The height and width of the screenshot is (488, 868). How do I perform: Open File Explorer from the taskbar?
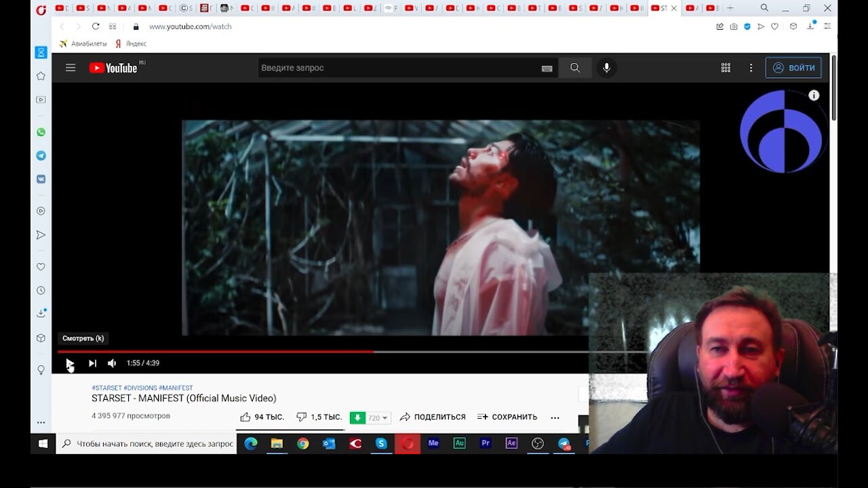tap(277, 444)
